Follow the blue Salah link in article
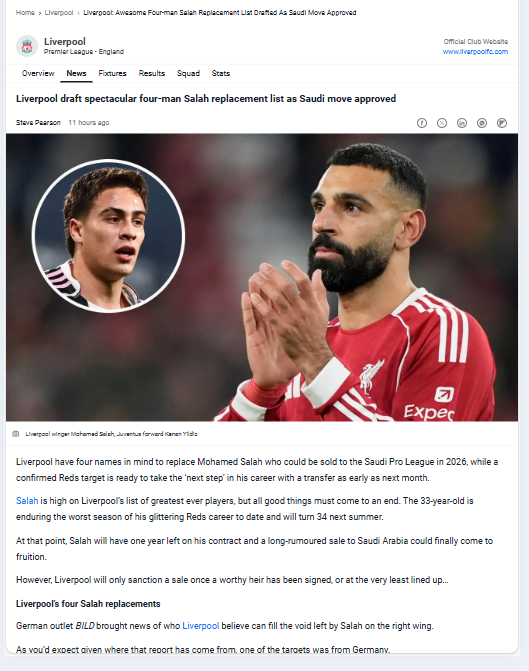Screen dimensions: 529x671 pos(27,501)
